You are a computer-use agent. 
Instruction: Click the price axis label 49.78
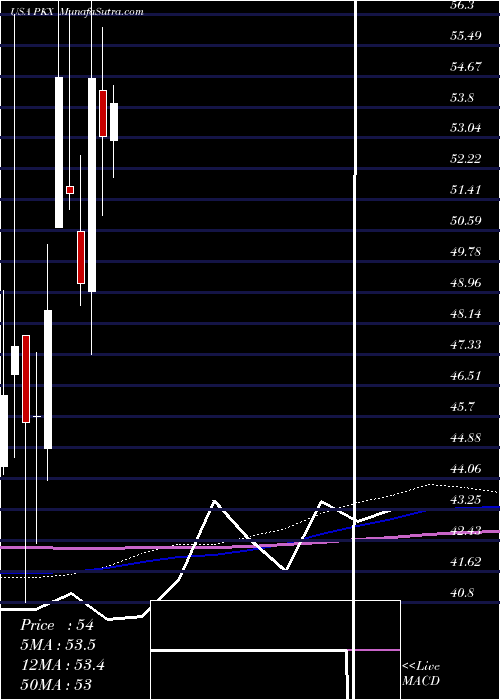tap(466, 252)
